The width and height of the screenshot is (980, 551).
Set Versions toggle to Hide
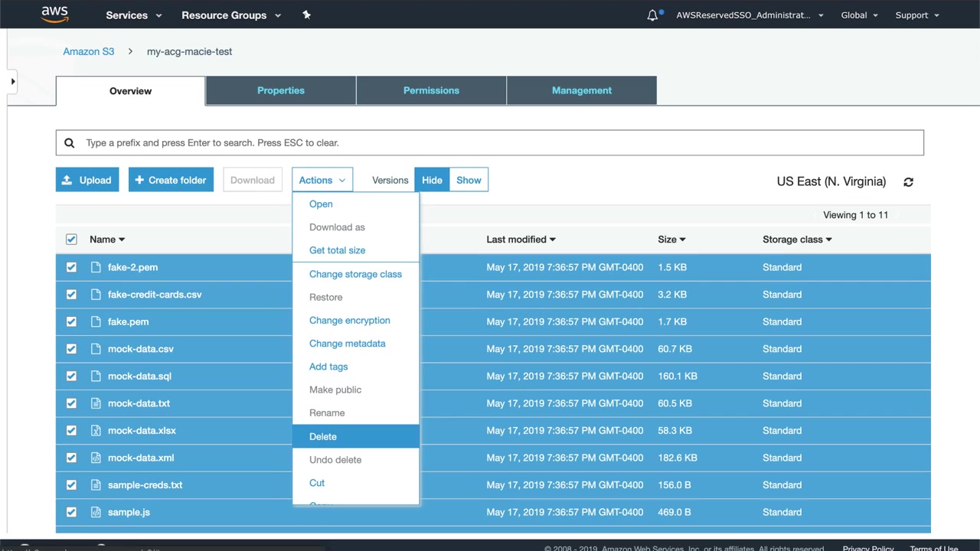[x=432, y=181]
